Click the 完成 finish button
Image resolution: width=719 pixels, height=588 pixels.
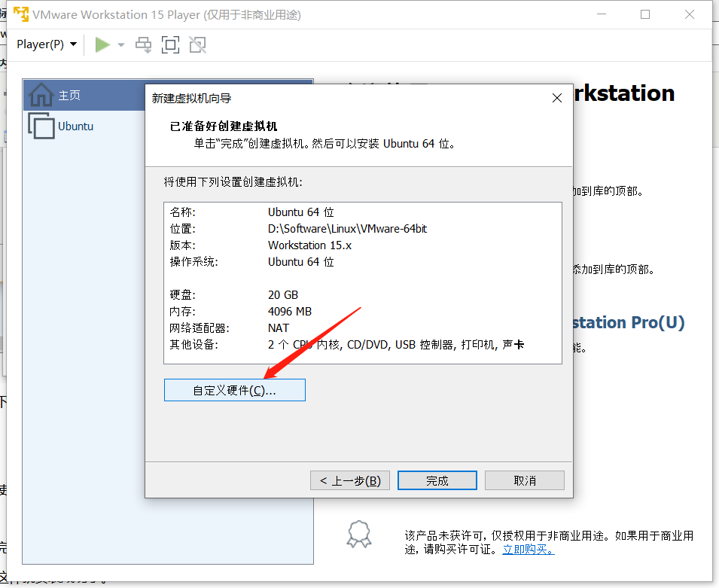click(437, 480)
